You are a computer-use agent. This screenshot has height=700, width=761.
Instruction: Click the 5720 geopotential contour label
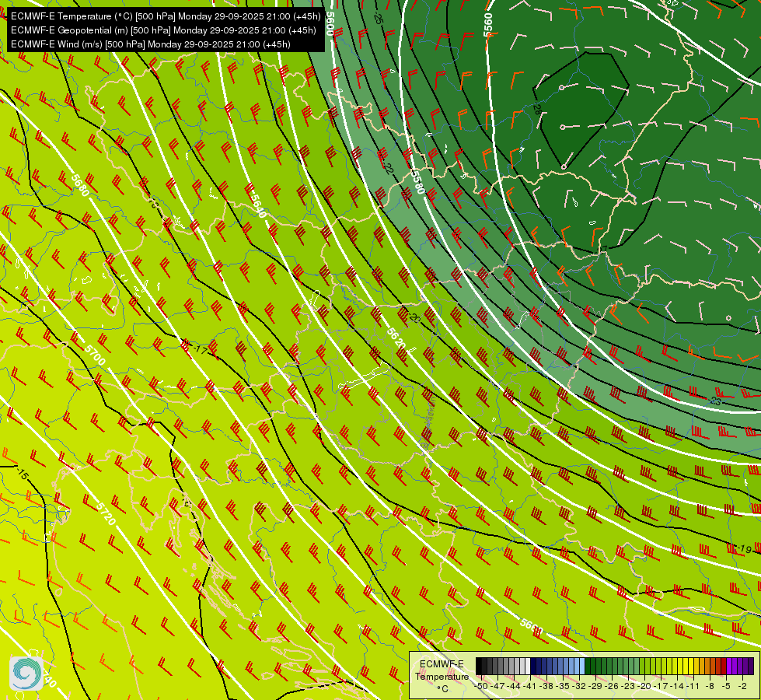106,514
